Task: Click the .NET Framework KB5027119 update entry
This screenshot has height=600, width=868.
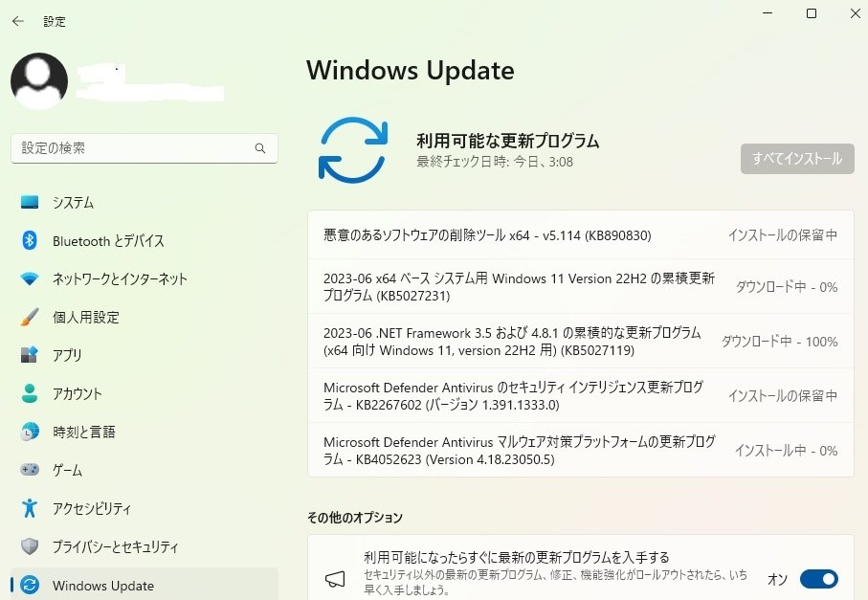Action: (x=581, y=342)
